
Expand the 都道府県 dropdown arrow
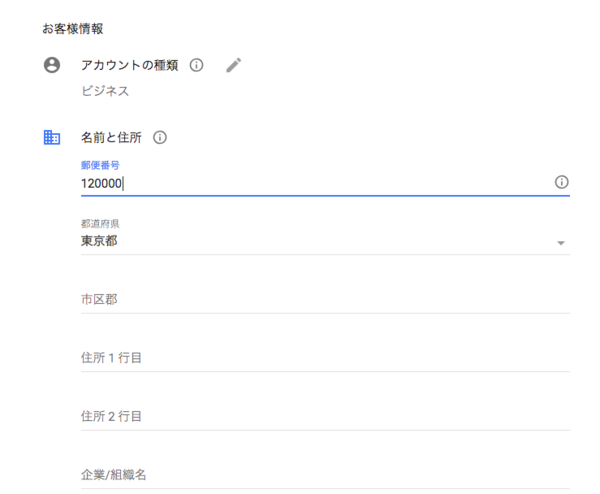(x=561, y=243)
